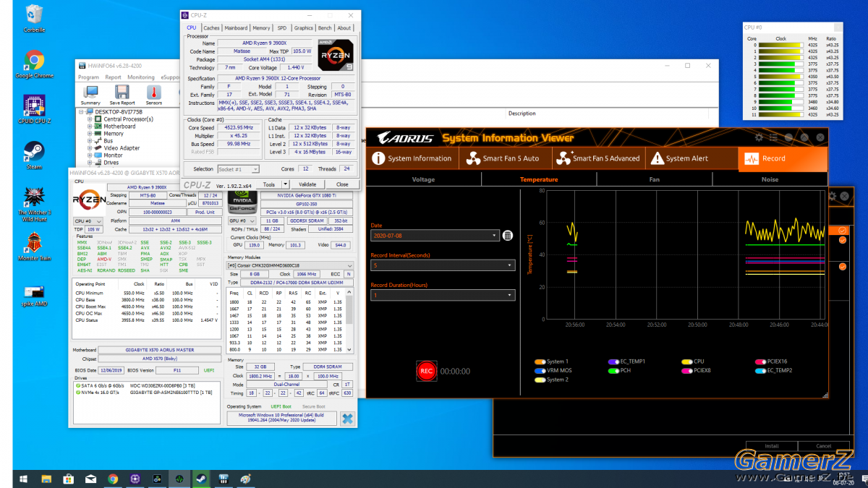This screenshot has height=488, width=868.
Task: Click Cancel in the background SIV dialog
Action: (x=824, y=446)
